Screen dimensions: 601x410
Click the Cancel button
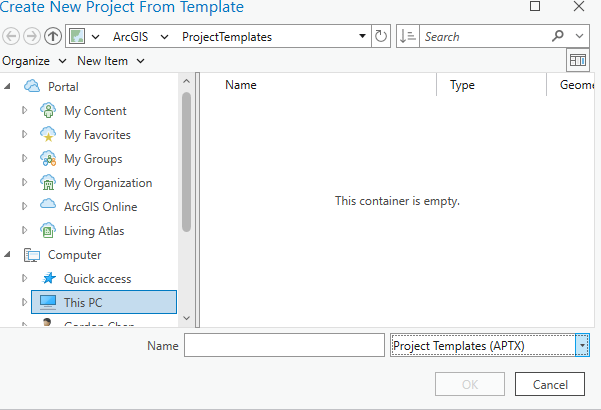550,384
